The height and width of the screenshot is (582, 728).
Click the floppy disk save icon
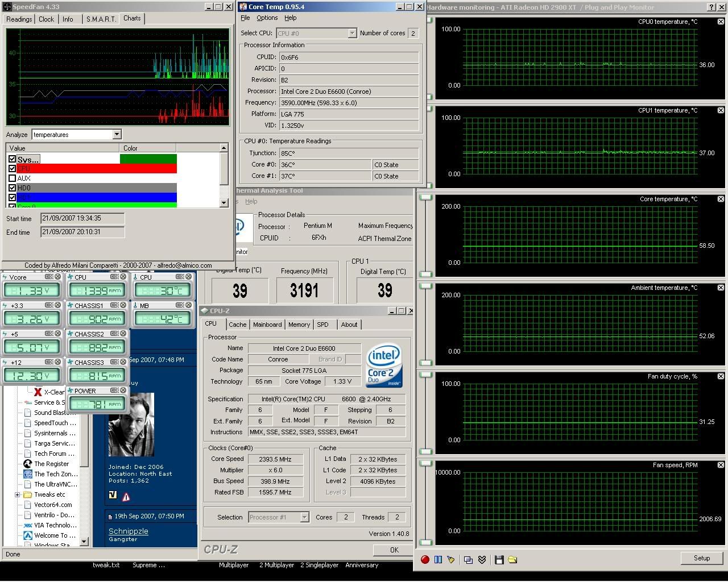pos(499,560)
